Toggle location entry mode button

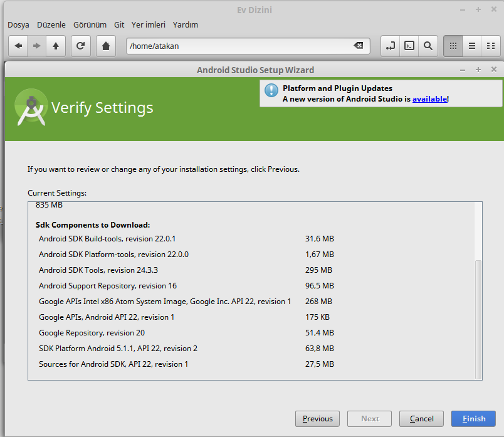point(390,46)
